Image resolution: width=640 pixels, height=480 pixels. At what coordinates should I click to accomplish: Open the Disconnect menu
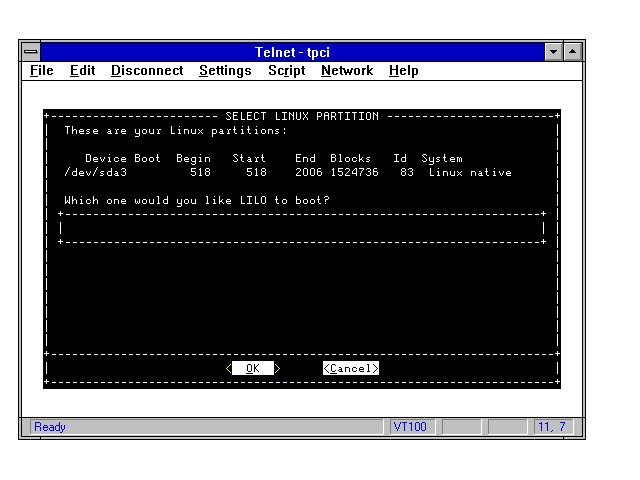[147, 71]
